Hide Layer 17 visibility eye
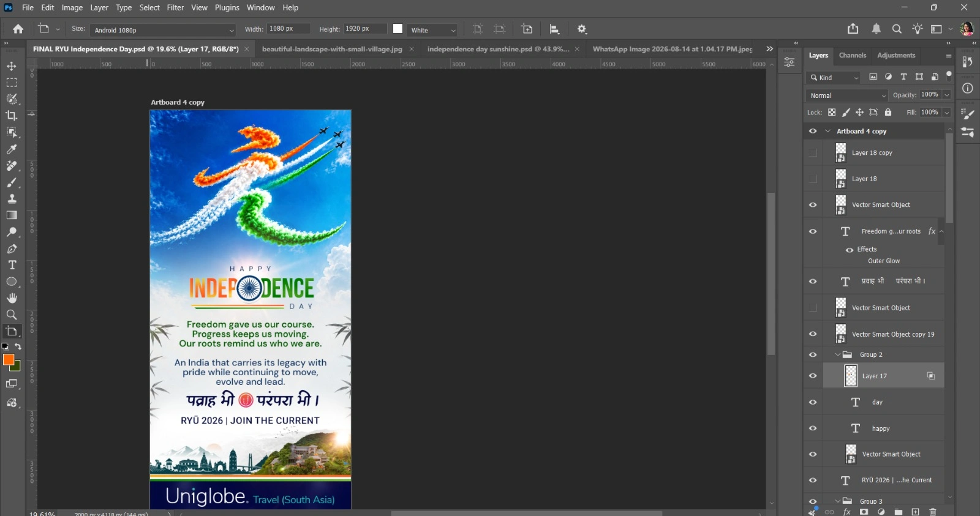This screenshot has height=516, width=980. pos(813,376)
